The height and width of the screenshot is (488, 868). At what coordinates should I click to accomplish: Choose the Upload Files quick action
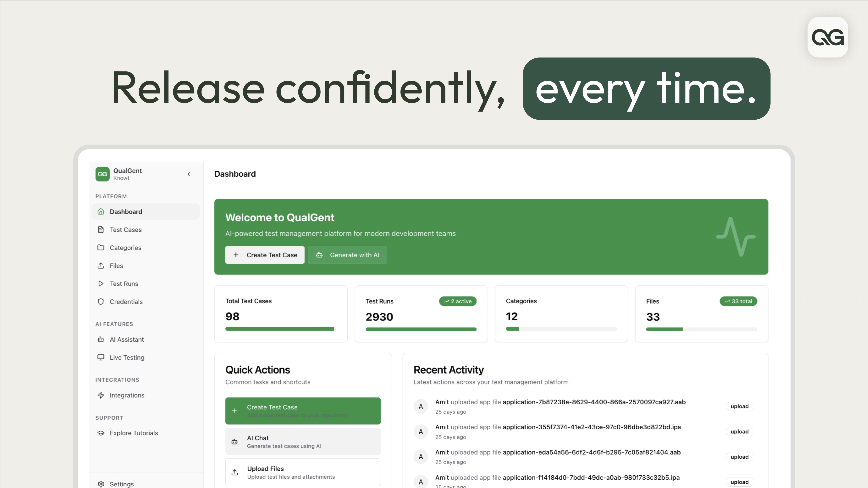coord(303,472)
